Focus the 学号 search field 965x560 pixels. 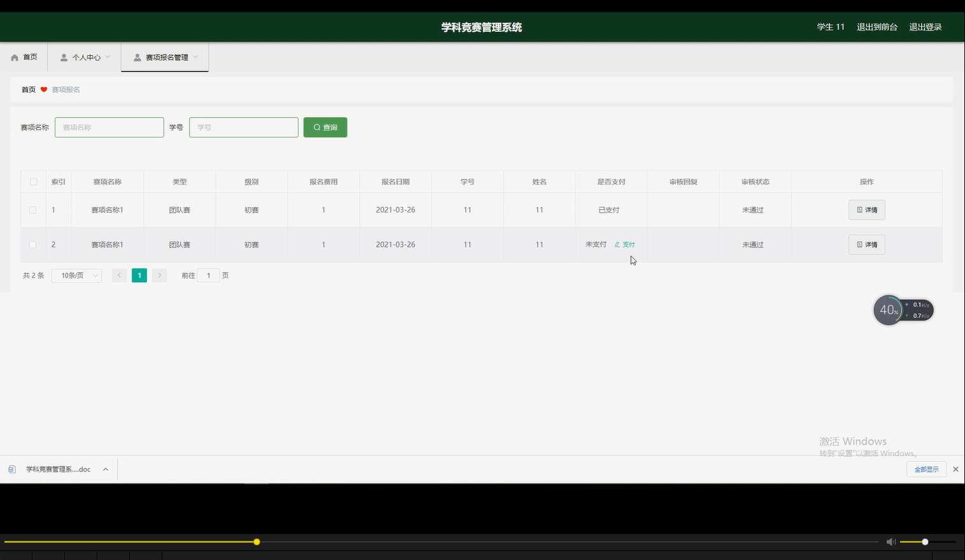click(x=244, y=127)
